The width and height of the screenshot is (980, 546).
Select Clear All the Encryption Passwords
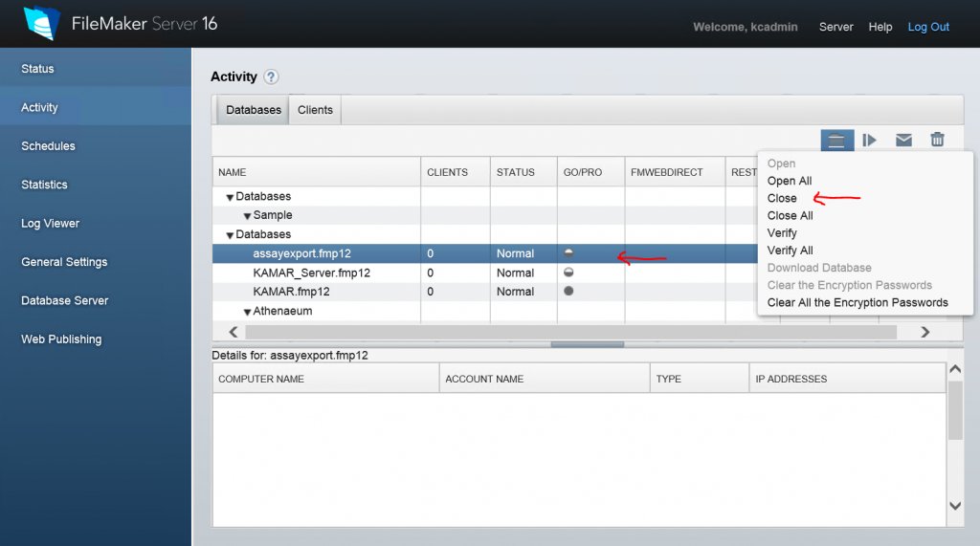[x=857, y=302]
